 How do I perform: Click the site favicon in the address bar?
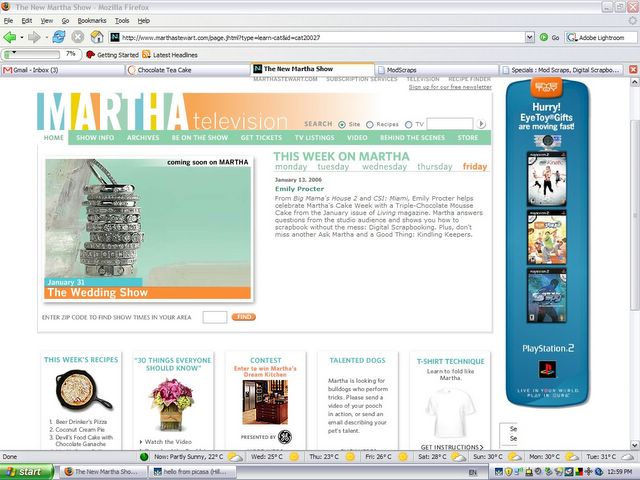115,38
